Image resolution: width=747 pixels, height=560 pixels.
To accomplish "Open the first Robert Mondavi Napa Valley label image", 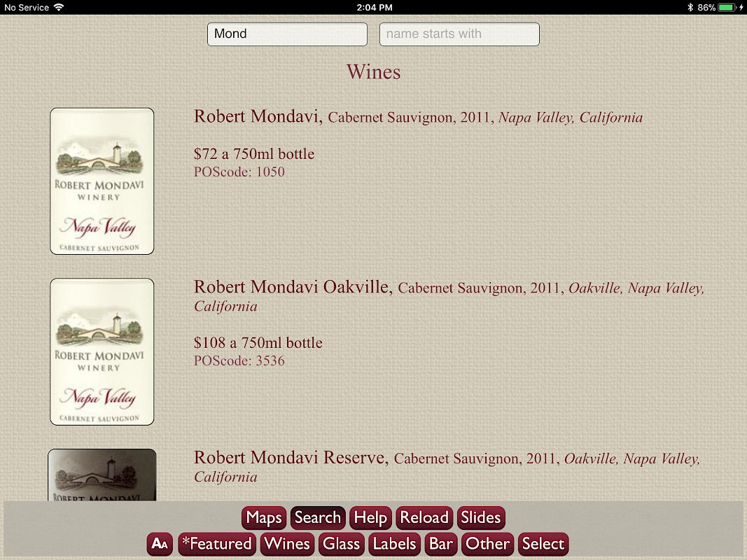I will tap(102, 181).
